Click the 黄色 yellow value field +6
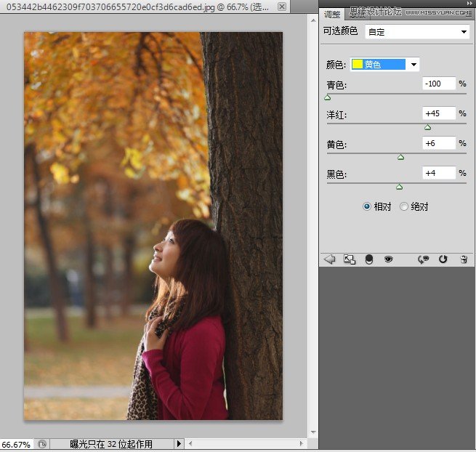 pos(439,143)
